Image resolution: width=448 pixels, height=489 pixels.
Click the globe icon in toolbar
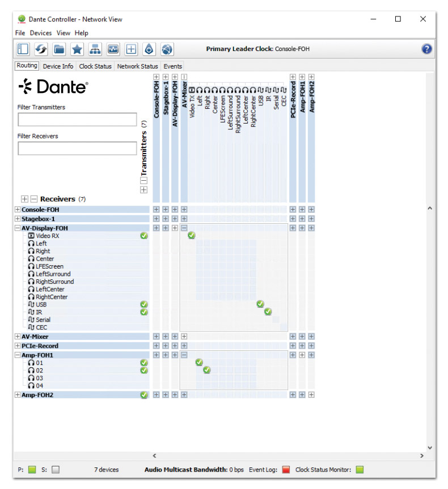(x=167, y=49)
